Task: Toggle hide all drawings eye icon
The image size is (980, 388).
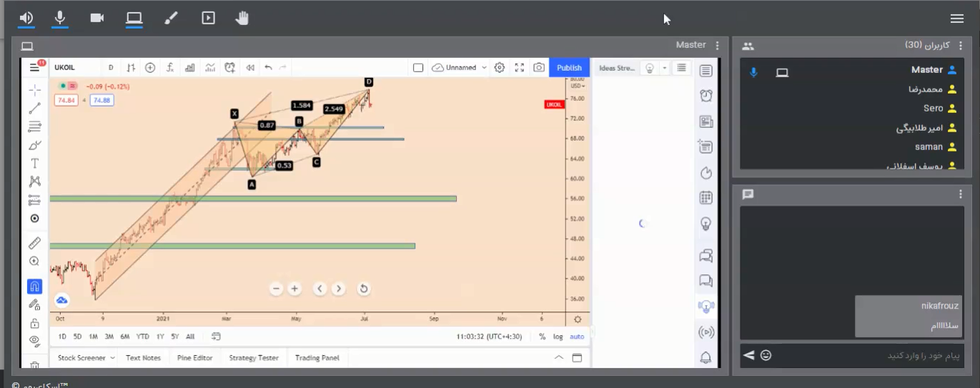Action: 34,341
